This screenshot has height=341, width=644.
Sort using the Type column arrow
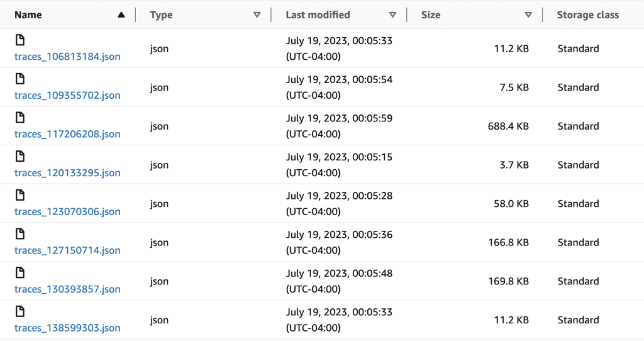pos(257,15)
